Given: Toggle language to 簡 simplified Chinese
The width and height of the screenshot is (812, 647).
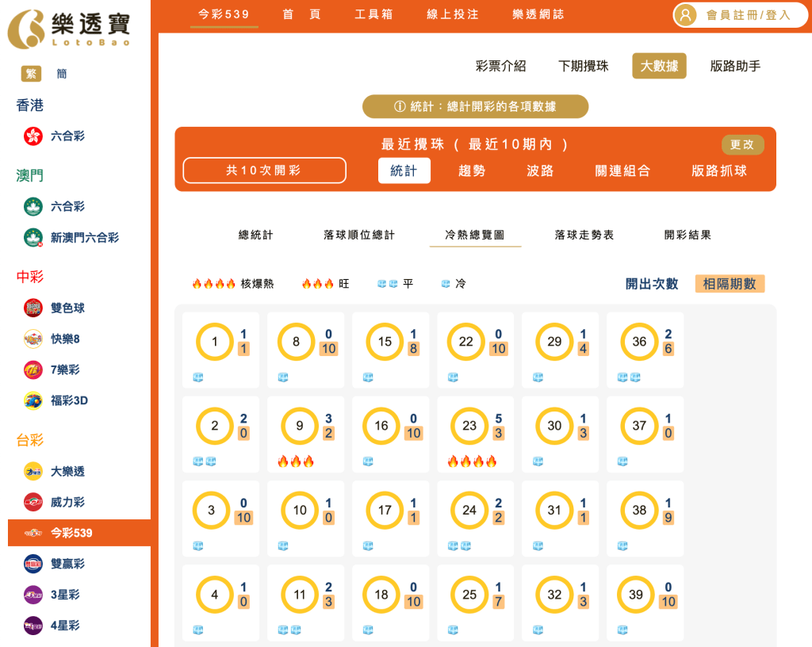Looking at the screenshot, I should (62, 73).
